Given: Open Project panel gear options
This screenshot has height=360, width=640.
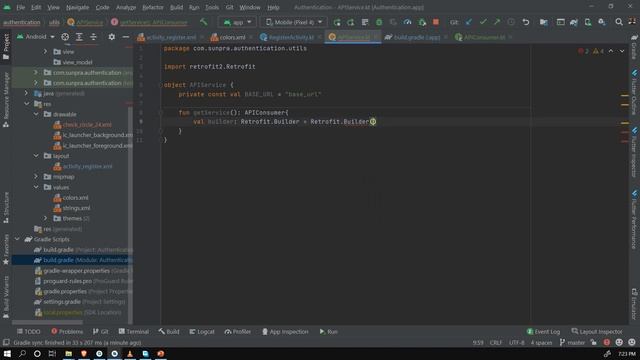Looking at the screenshot, I should coord(111,37).
